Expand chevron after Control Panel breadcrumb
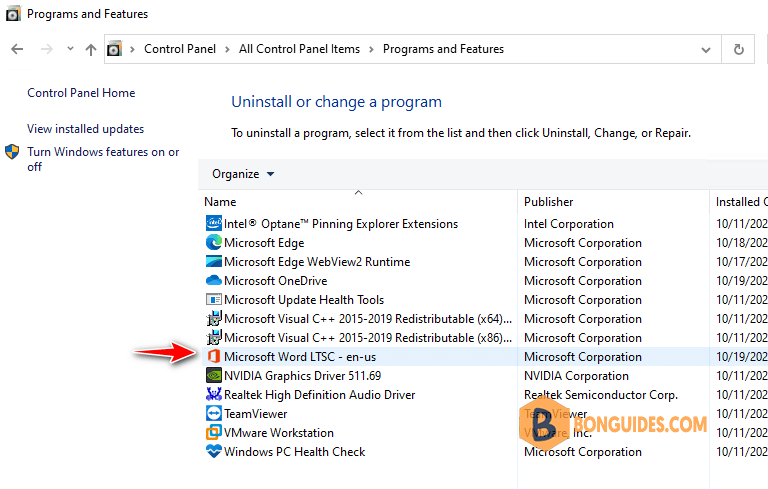The image size is (768, 489). [227, 49]
